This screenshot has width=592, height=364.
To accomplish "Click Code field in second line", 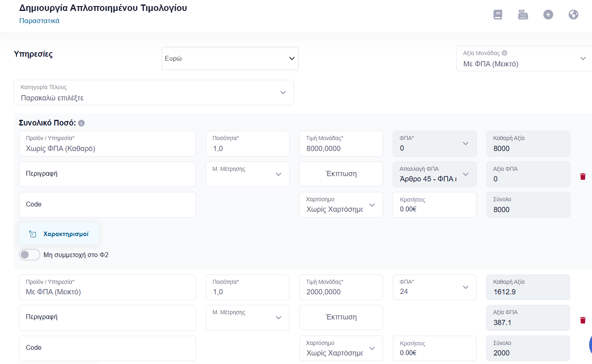I will point(107,348).
